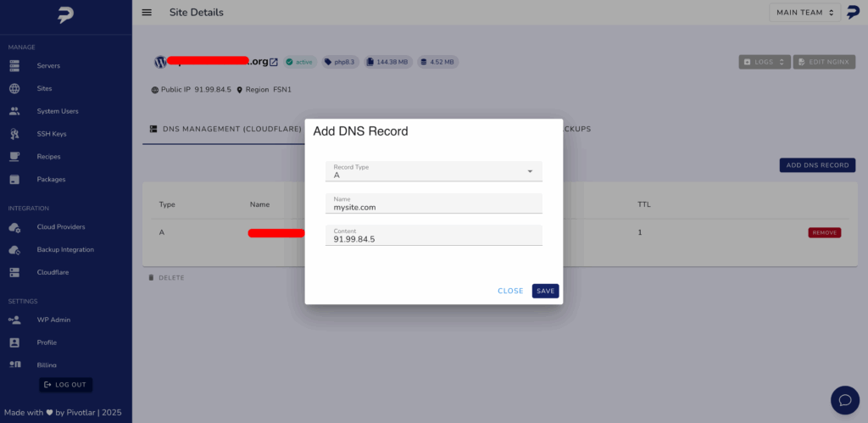This screenshot has height=423, width=868.
Task: Open Cloudflare integration menu item
Action: click(x=53, y=272)
